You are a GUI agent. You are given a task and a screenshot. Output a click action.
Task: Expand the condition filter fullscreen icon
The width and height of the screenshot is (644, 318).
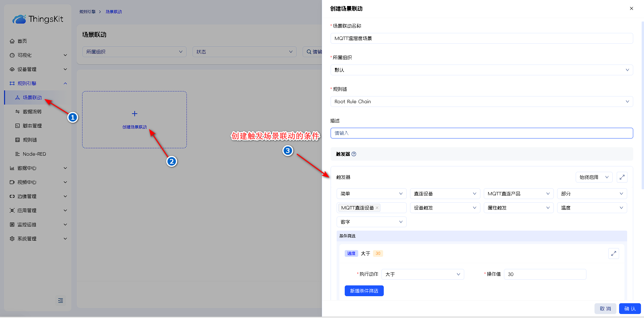click(613, 253)
